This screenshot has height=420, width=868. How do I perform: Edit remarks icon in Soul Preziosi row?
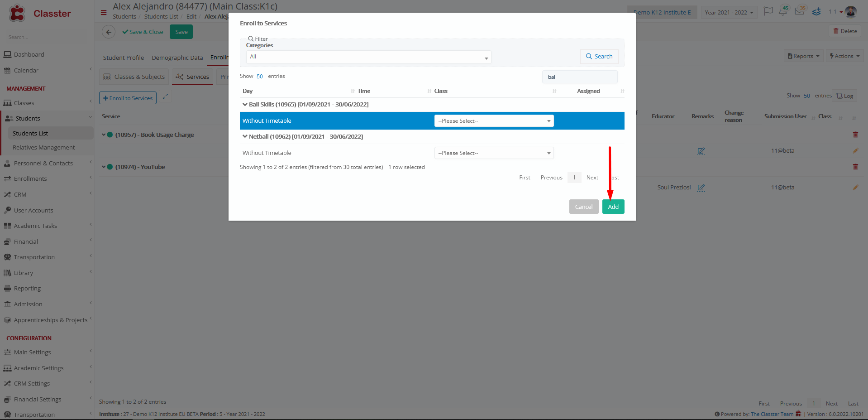(x=701, y=188)
